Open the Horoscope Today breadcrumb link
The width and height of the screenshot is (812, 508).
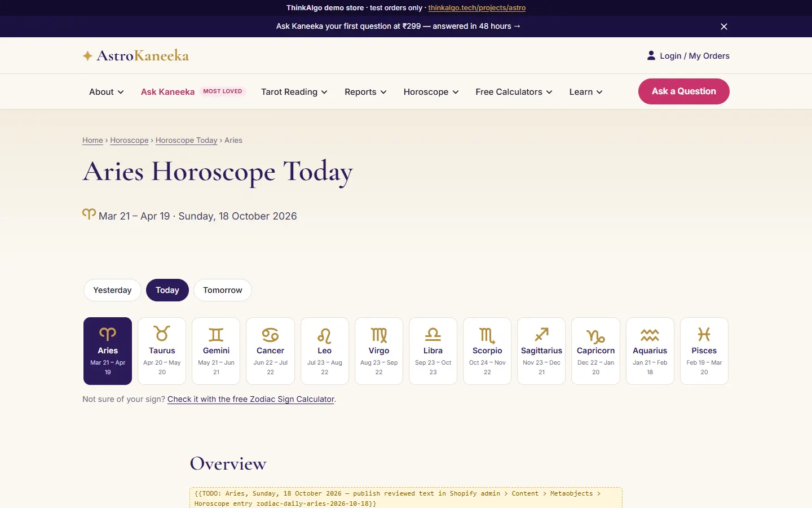[186, 141]
